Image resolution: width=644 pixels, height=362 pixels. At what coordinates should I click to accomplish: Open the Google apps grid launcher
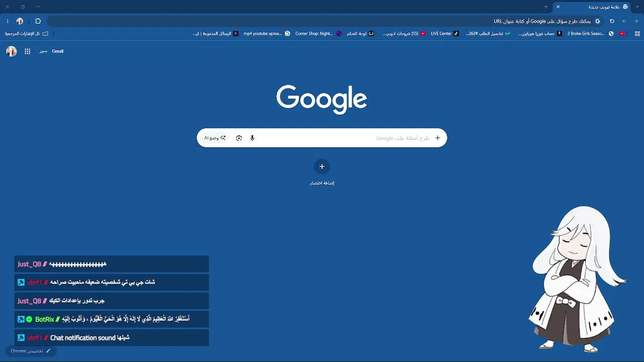(28, 51)
